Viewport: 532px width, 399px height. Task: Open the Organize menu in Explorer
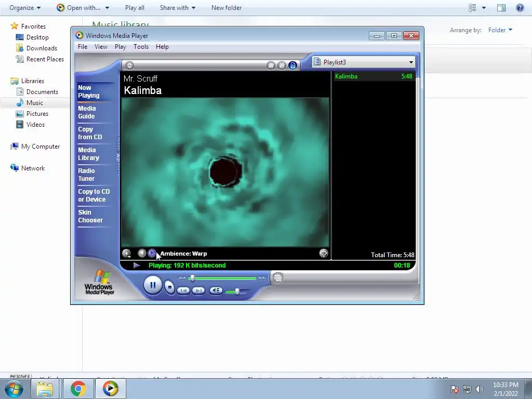click(x=25, y=7)
